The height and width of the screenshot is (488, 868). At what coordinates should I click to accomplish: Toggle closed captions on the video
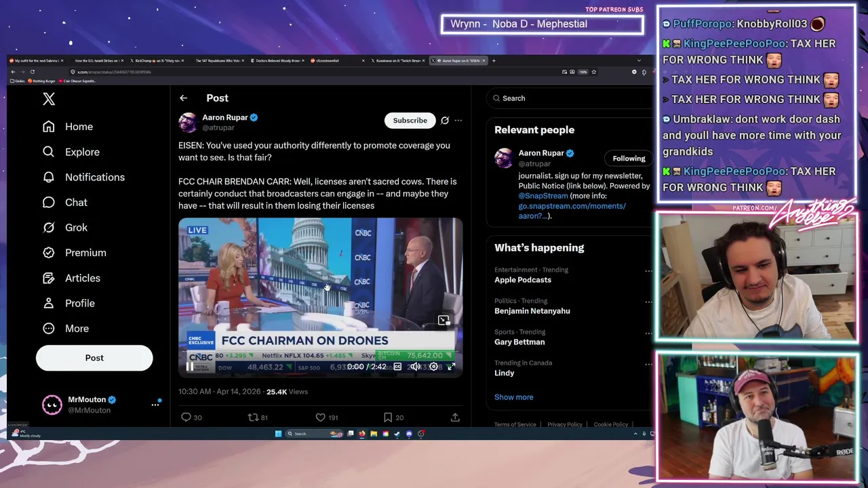397,367
